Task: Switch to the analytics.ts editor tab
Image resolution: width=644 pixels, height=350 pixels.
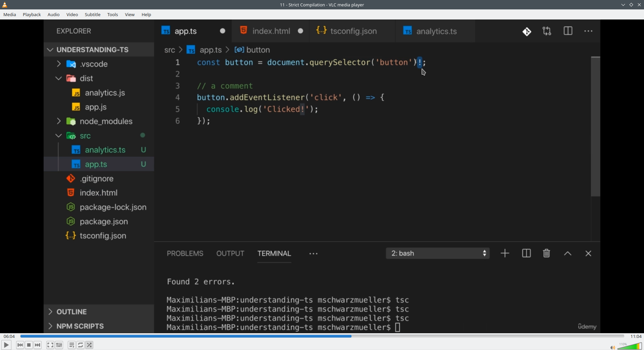Action: [x=435, y=31]
